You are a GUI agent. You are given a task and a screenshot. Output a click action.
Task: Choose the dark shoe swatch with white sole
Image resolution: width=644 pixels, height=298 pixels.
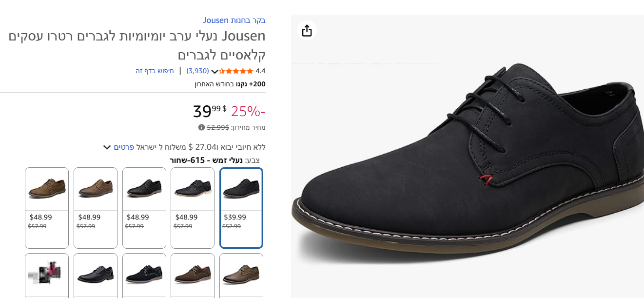coord(193,208)
